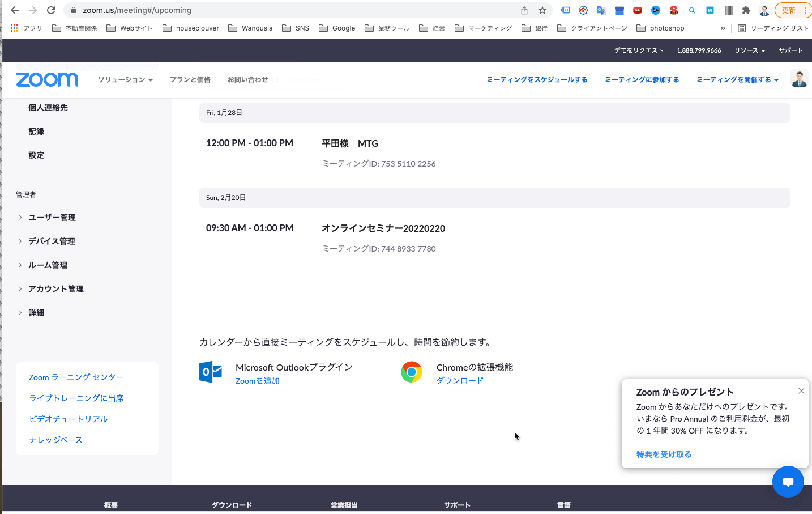Open the オンラインセミナー20220220 meeting
Viewport: 812px width, 514px height.
[x=383, y=228]
